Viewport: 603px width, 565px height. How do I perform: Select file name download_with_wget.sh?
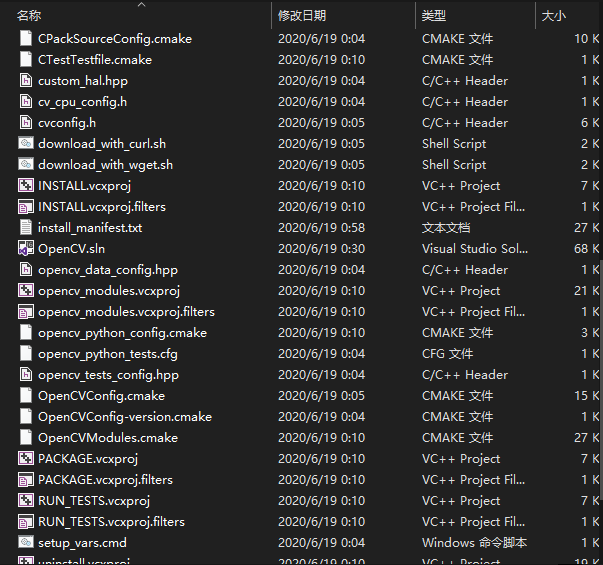coord(105,165)
